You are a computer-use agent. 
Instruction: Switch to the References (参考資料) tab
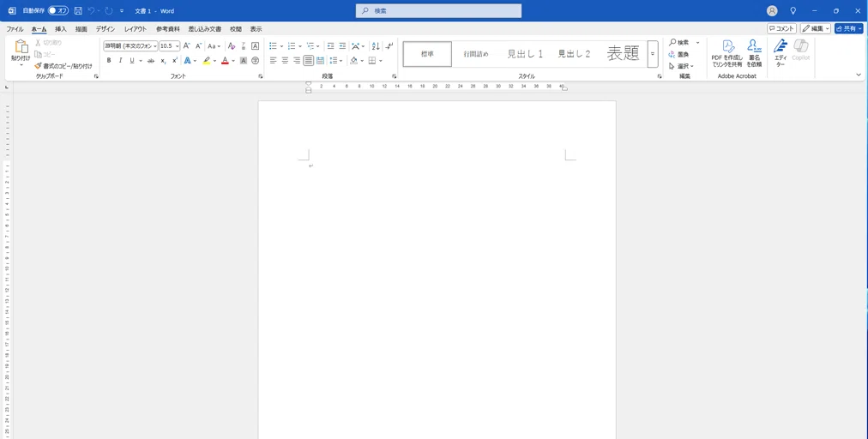point(168,29)
